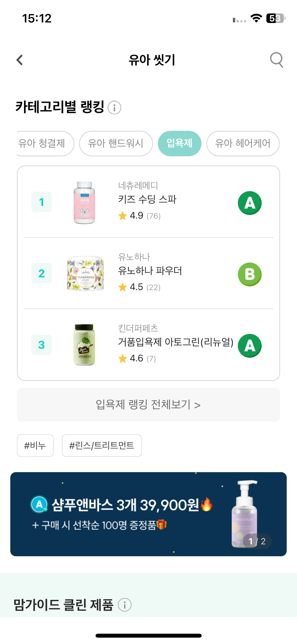297x644 pixels.
Task: Select the 입욕제 category chip
Action: point(180,144)
